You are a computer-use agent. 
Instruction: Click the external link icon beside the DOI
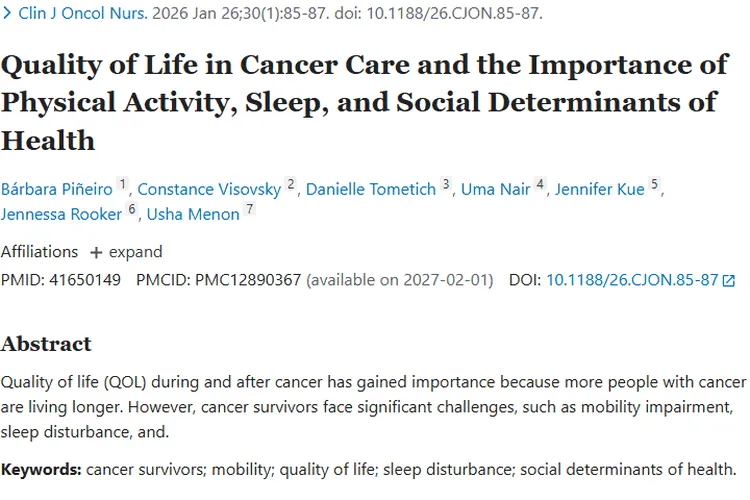[x=729, y=281]
